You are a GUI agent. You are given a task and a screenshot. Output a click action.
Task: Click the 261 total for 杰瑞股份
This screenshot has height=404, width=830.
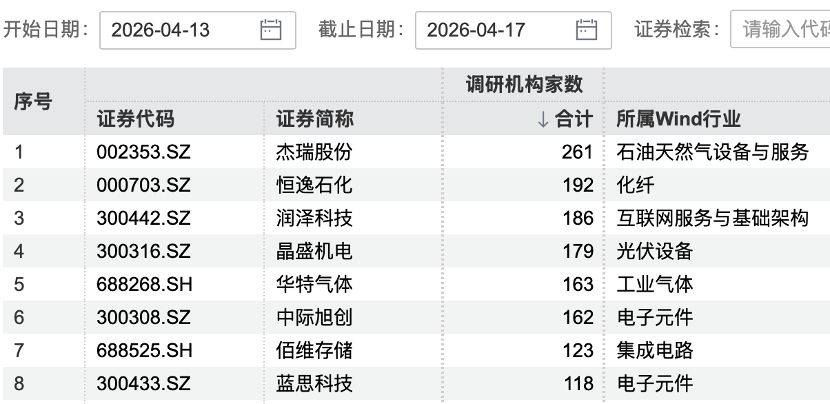point(577,153)
